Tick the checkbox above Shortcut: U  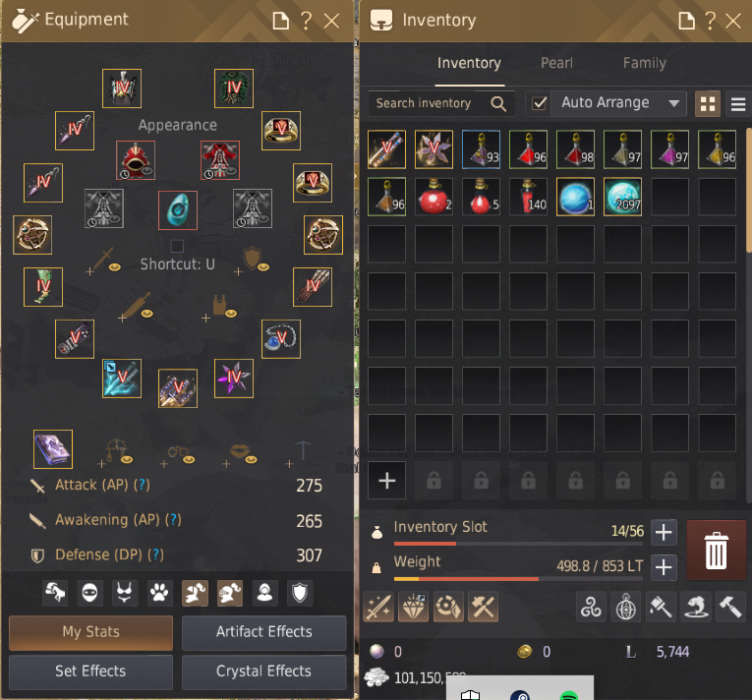click(x=177, y=246)
